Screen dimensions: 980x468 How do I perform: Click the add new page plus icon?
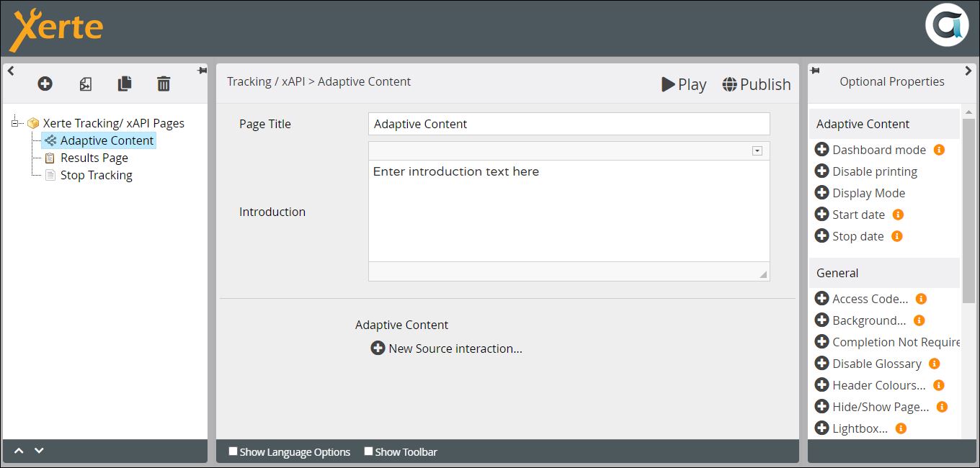click(45, 84)
